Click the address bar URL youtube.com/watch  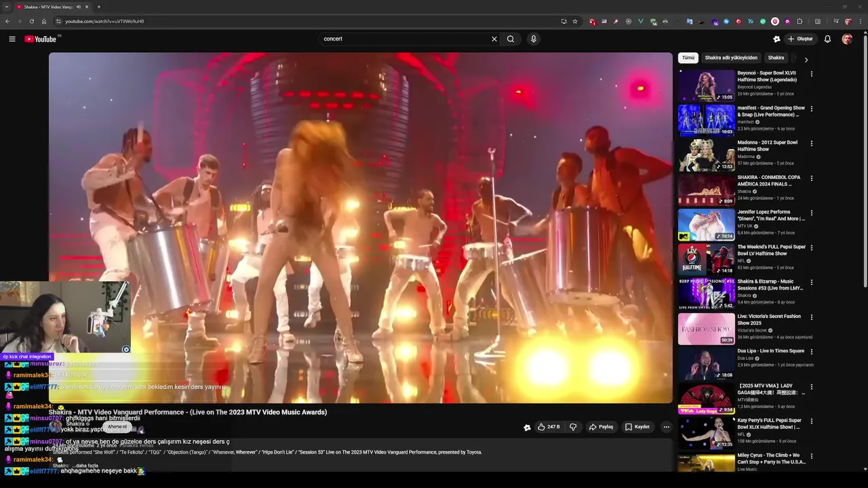[104, 21]
